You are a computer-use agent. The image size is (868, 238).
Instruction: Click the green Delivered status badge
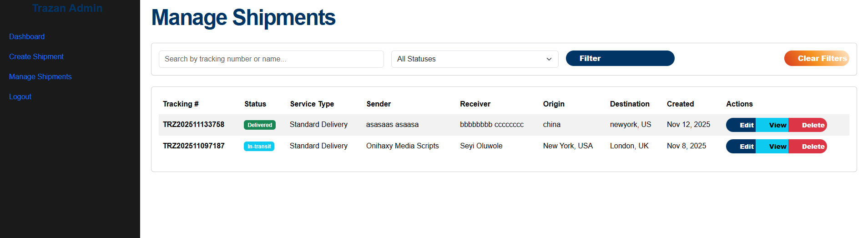pos(260,125)
